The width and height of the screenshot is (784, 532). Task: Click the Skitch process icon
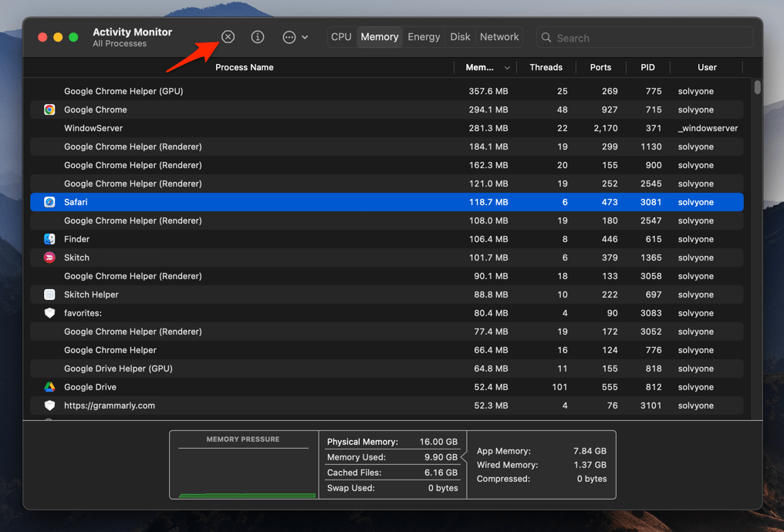[49, 258]
